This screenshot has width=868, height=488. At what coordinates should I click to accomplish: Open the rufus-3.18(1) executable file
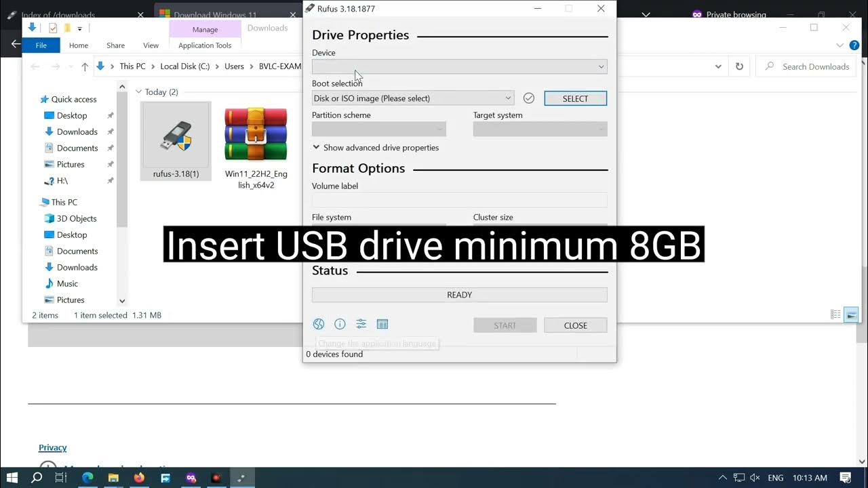[x=176, y=141]
